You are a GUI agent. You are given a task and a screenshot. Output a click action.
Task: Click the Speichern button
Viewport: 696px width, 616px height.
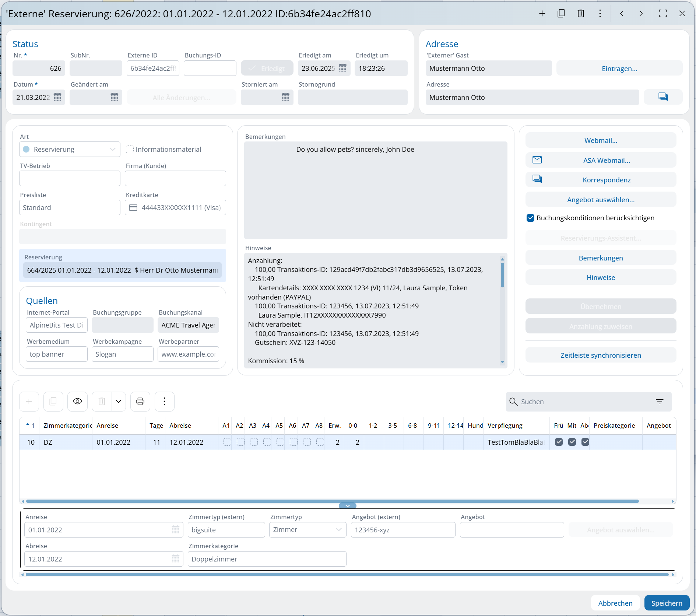point(667,603)
